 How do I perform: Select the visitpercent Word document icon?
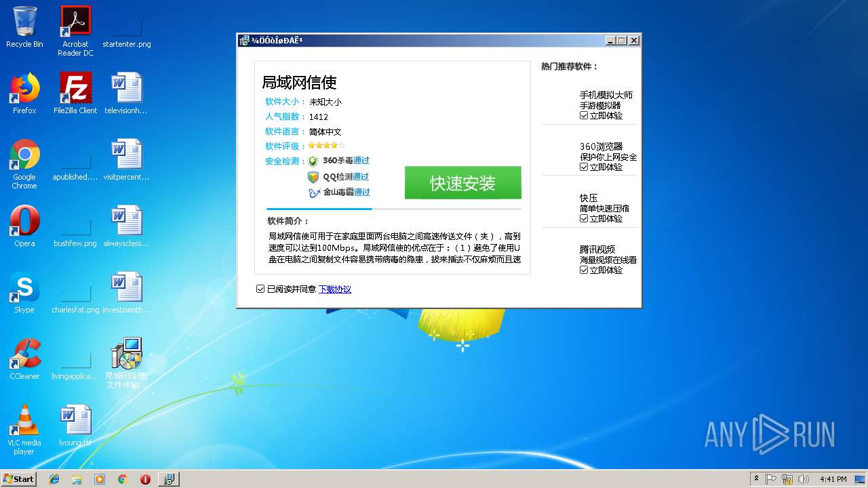[x=126, y=161]
